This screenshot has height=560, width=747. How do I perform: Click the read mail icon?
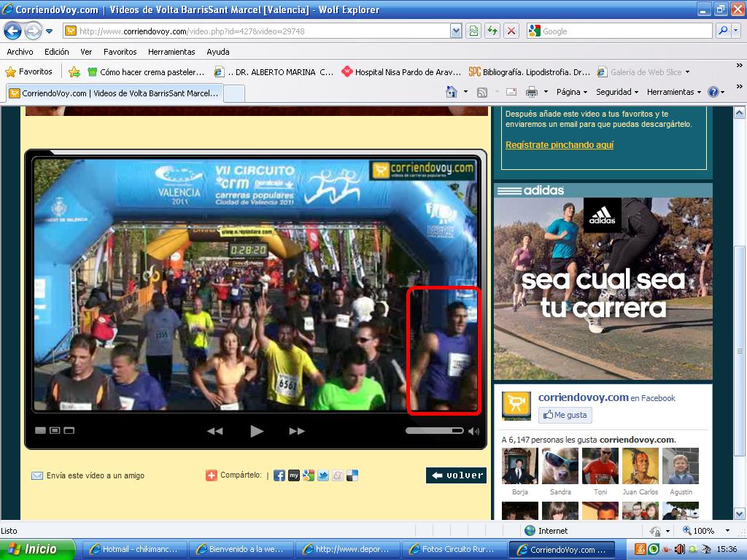(x=511, y=93)
